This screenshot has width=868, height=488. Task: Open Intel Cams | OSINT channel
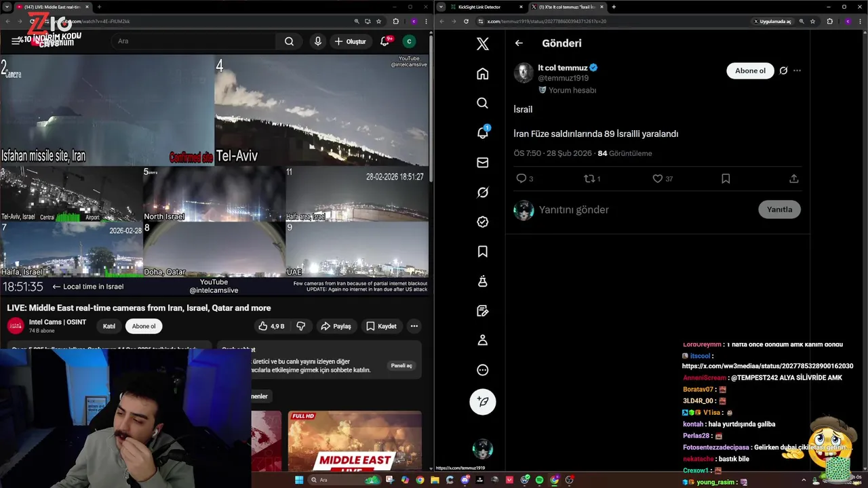tap(58, 322)
